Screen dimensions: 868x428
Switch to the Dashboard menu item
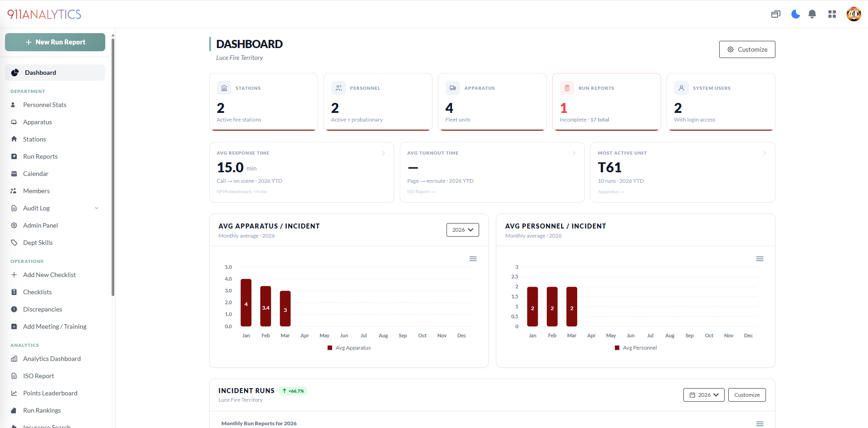tap(41, 73)
